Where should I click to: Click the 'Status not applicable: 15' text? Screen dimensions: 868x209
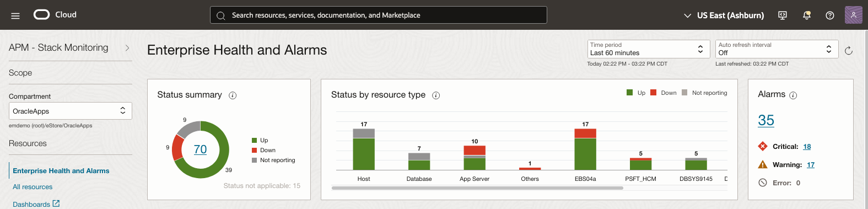[x=262, y=186]
